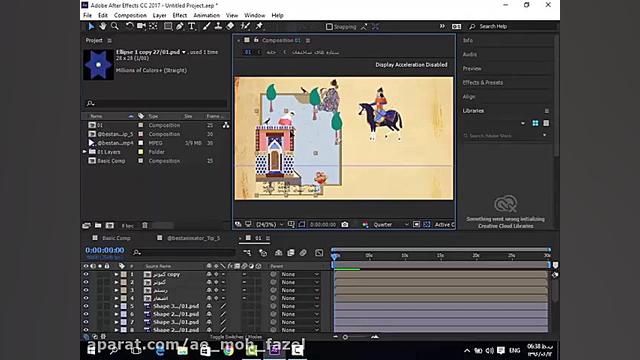Click the blue current timecode 0;00;00;00

pos(104,250)
